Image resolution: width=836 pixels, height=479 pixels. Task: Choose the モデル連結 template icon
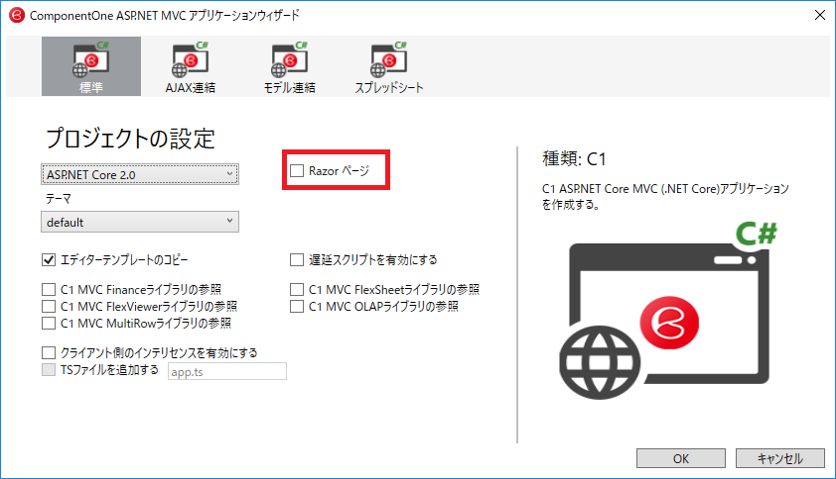290,66
